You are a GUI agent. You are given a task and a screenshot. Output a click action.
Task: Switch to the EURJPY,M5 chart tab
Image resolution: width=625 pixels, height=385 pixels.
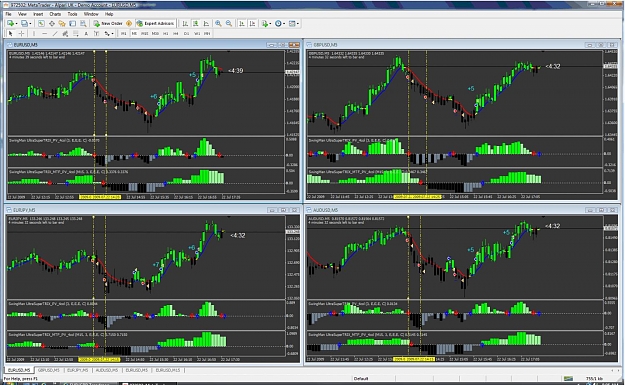point(77,370)
